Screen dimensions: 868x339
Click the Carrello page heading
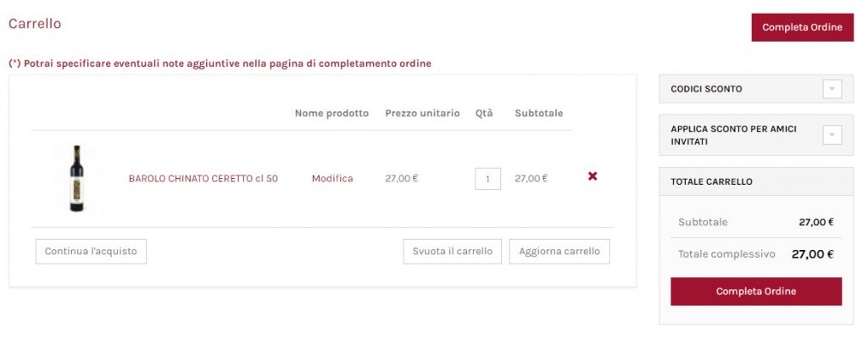(35, 24)
